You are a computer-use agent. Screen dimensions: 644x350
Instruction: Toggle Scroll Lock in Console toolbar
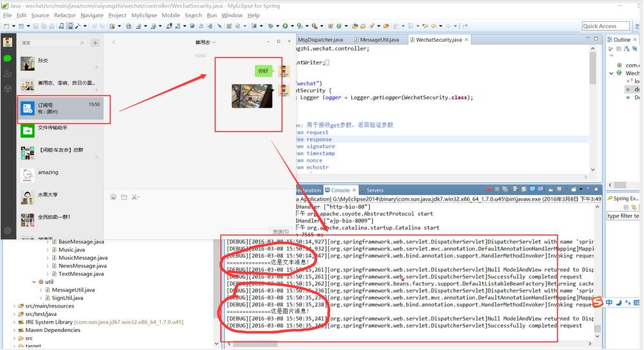(x=524, y=189)
